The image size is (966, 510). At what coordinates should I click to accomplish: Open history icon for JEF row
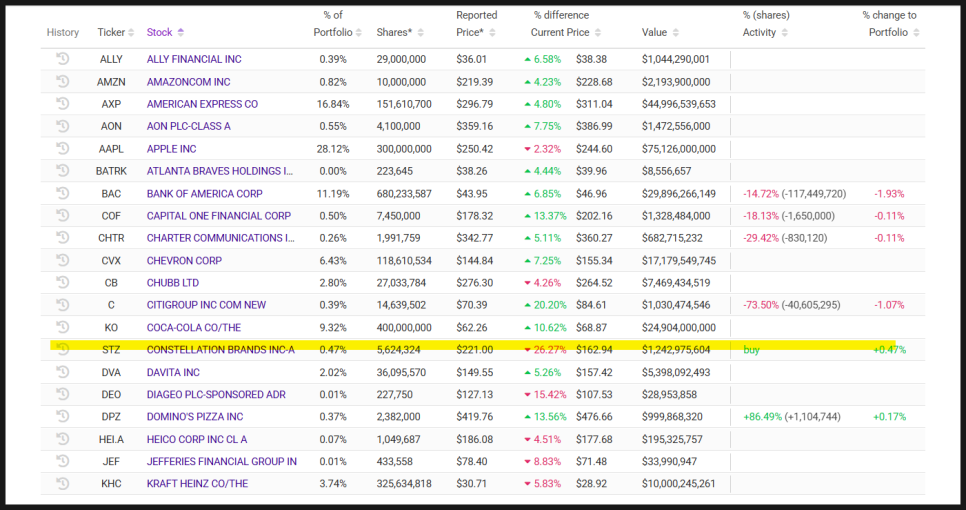click(x=62, y=461)
